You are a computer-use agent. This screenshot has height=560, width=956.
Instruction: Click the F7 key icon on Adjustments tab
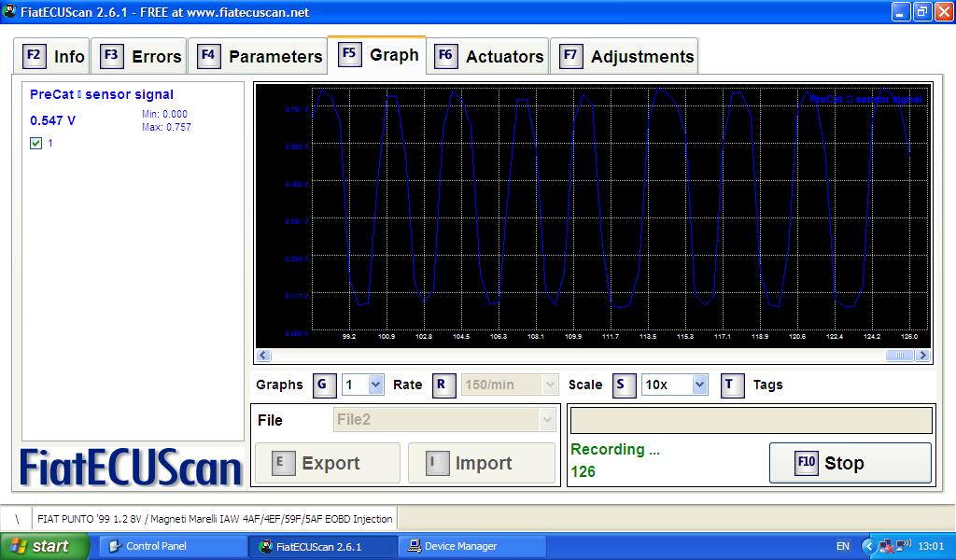point(570,56)
